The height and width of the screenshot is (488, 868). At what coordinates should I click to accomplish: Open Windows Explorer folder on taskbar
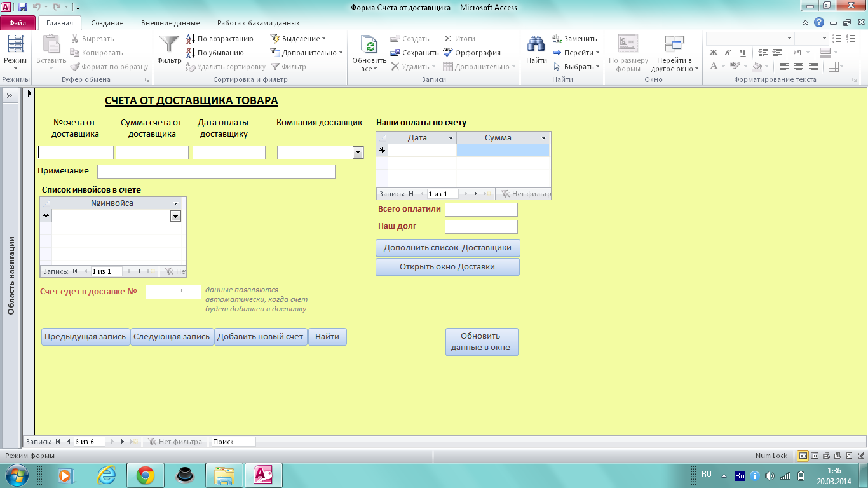pos(224,475)
